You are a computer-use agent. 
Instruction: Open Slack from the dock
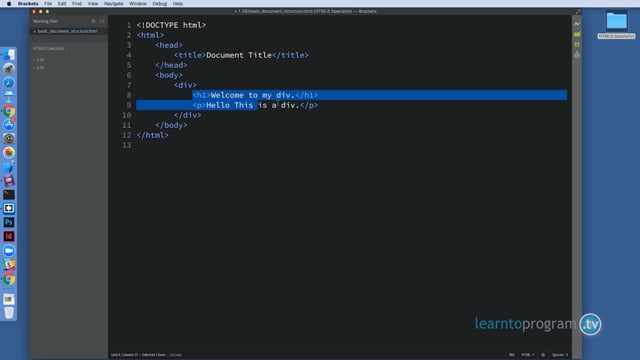click(x=9, y=264)
